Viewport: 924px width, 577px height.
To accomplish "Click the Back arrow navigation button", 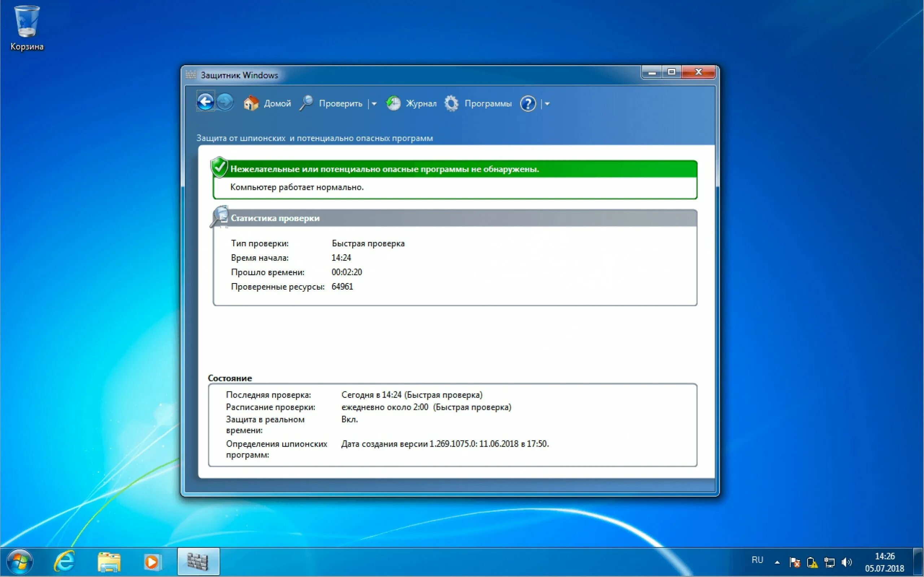I will coord(205,102).
